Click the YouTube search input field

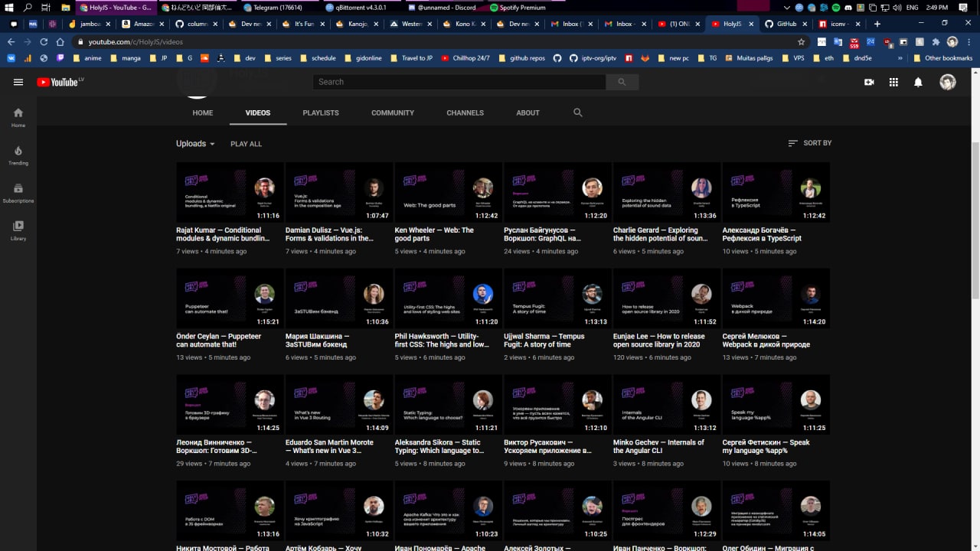[x=459, y=82]
